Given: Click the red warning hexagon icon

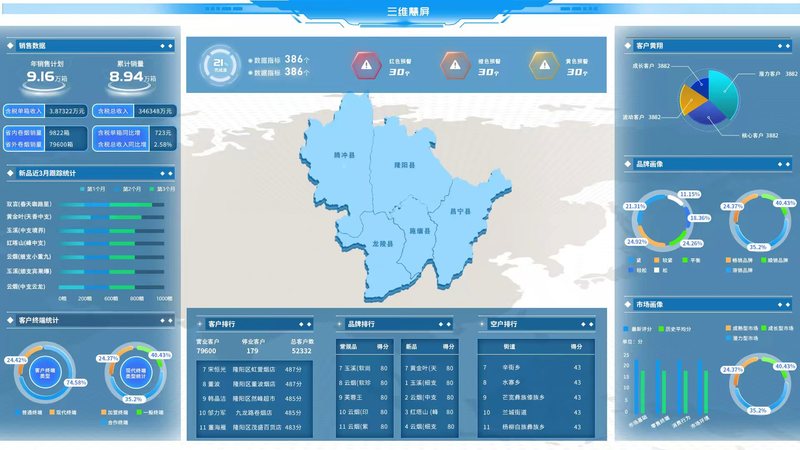Looking at the screenshot, I should 367,66.
